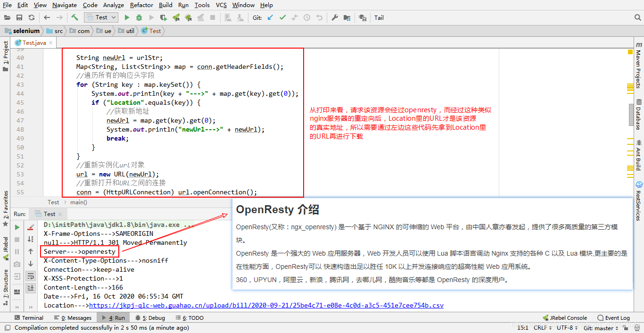The image size is (644, 333).
Task: Click the Run with JRebel rocket icon
Action: (x=176, y=17)
